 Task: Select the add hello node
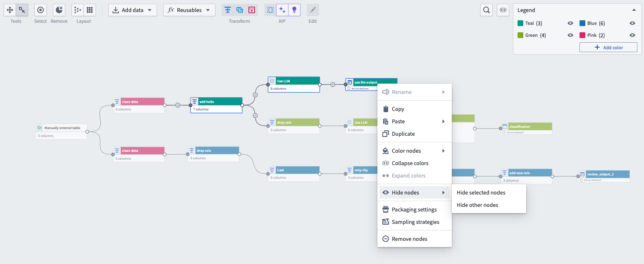[216, 105]
